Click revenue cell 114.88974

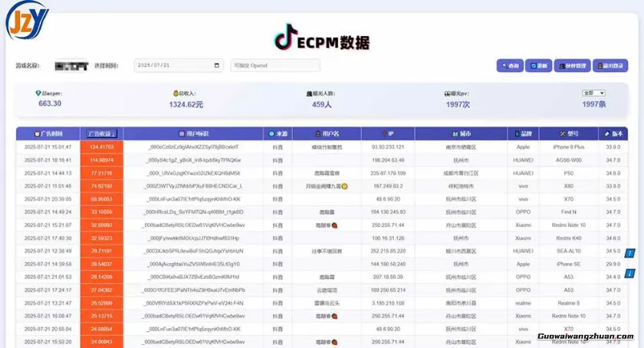tap(101, 160)
